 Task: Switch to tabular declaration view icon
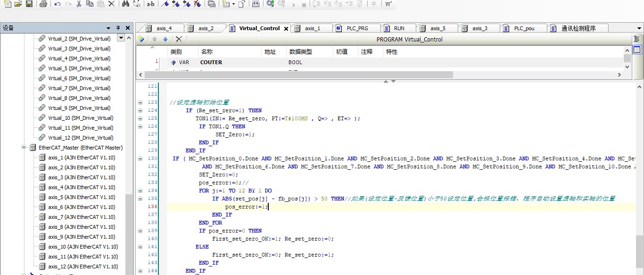pyautogui.click(x=637, y=50)
